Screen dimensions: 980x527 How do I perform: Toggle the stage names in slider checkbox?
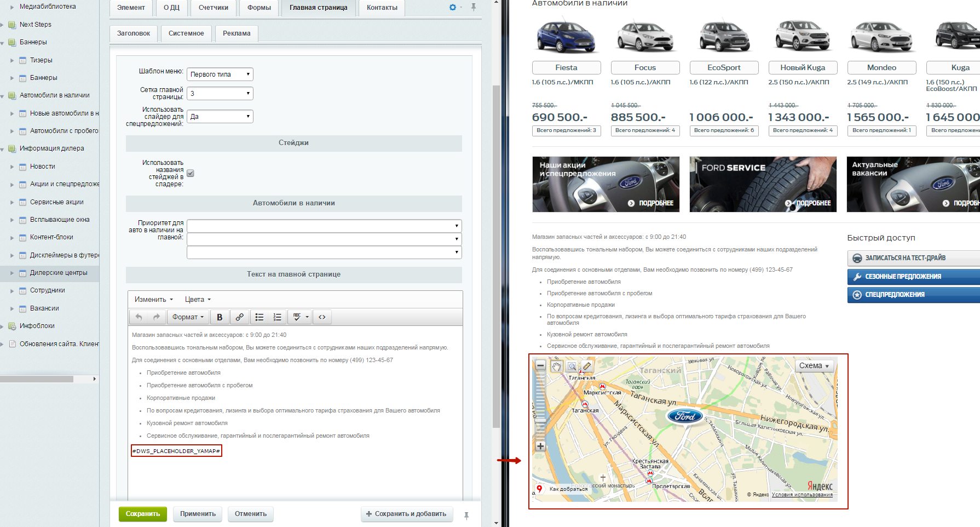(x=191, y=173)
